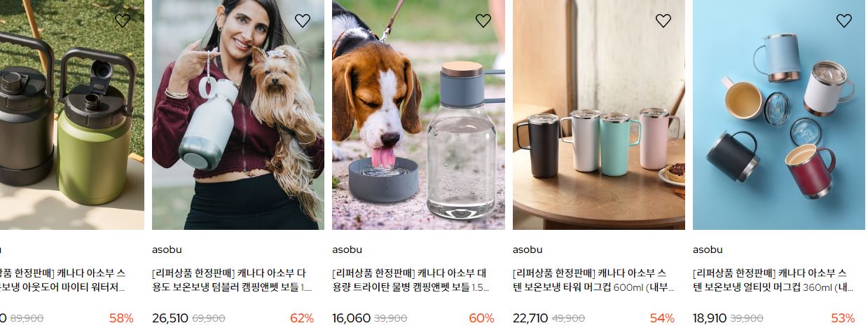Toggle heart on blue background mug product

pos(844,20)
